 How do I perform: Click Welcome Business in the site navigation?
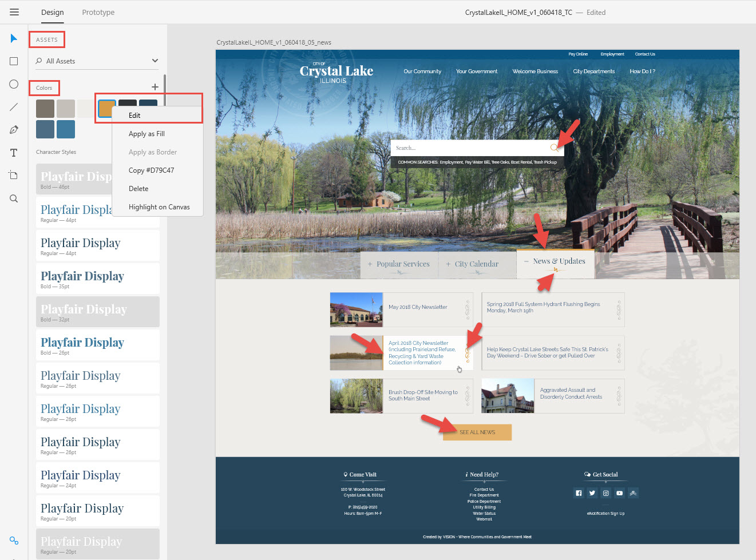(535, 72)
